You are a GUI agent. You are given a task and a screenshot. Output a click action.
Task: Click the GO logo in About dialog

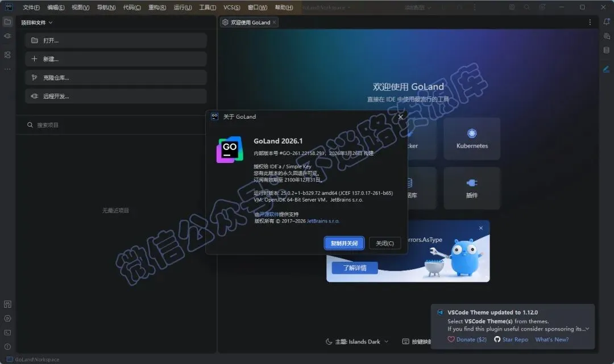pyautogui.click(x=230, y=149)
